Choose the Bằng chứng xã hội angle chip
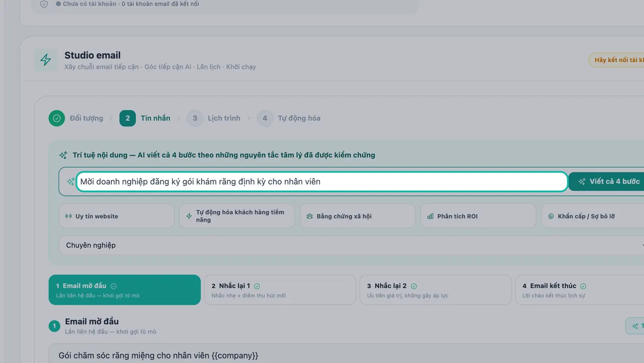The width and height of the screenshot is (644, 363). [x=358, y=216]
